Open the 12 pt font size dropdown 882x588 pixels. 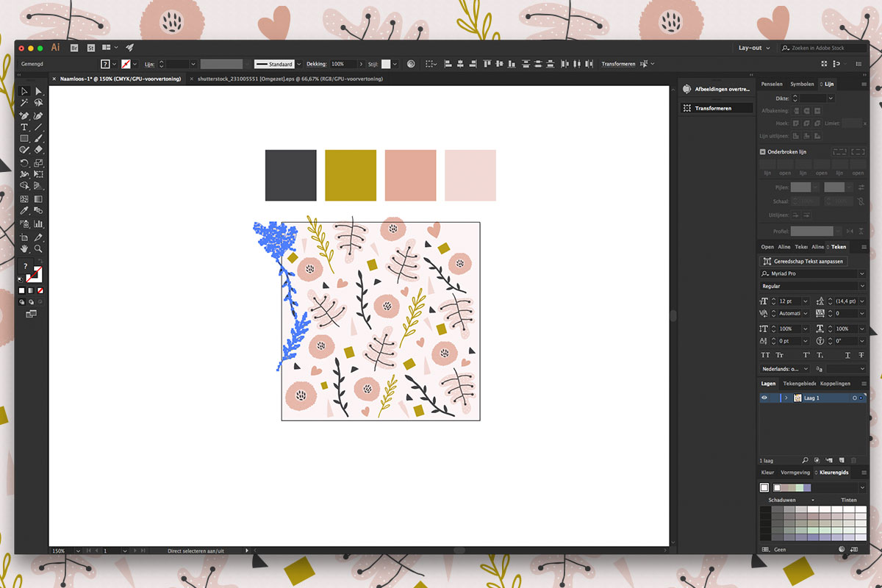(806, 301)
